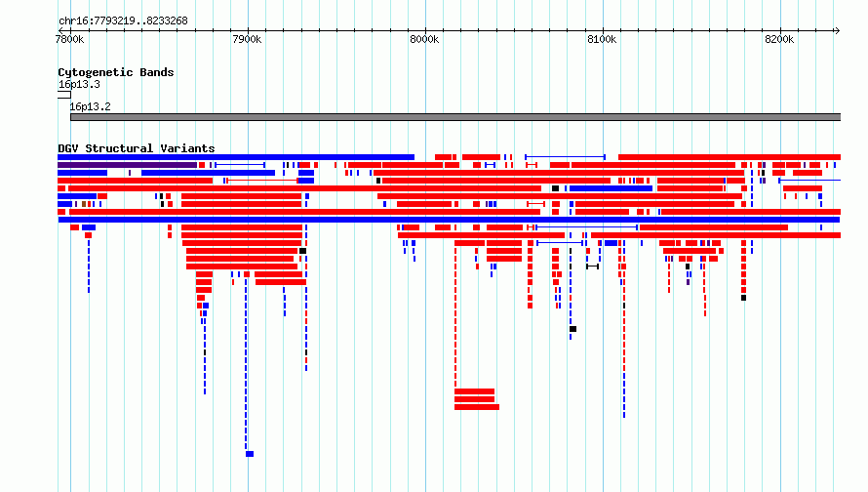The width and height of the screenshot is (868, 492).
Task: Select the thin red capped line variant near 7900k
Action: point(262,181)
